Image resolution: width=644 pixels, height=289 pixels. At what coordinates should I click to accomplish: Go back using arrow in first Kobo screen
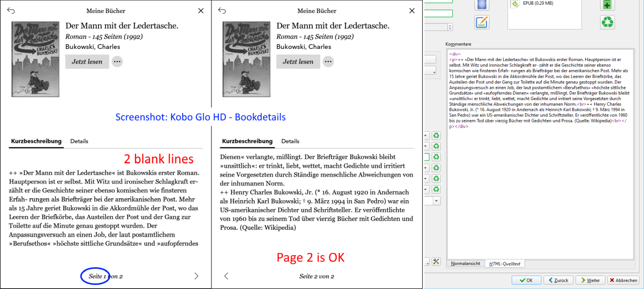click(x=11, y=11)
